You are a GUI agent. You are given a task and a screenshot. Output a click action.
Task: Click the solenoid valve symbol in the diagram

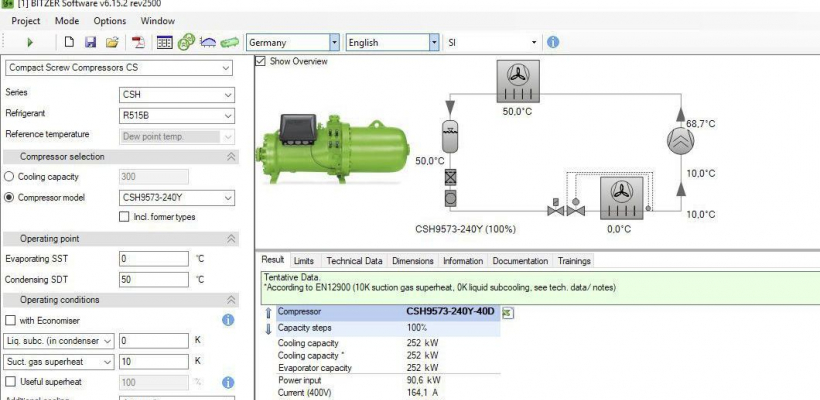point(555,207)
